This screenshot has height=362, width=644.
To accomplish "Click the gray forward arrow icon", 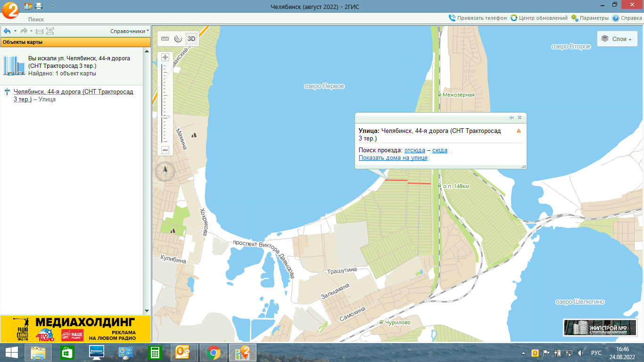I will tap(24, 31).
